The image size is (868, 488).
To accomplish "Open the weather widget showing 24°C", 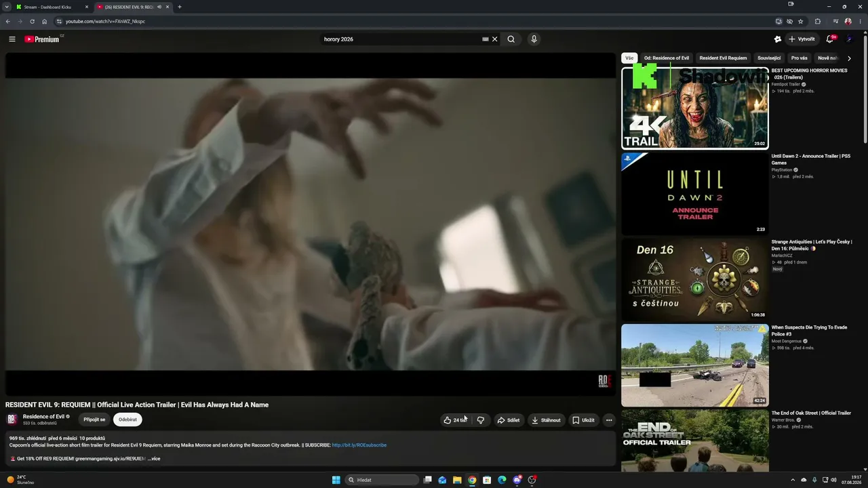I will (x=21, y=480).
